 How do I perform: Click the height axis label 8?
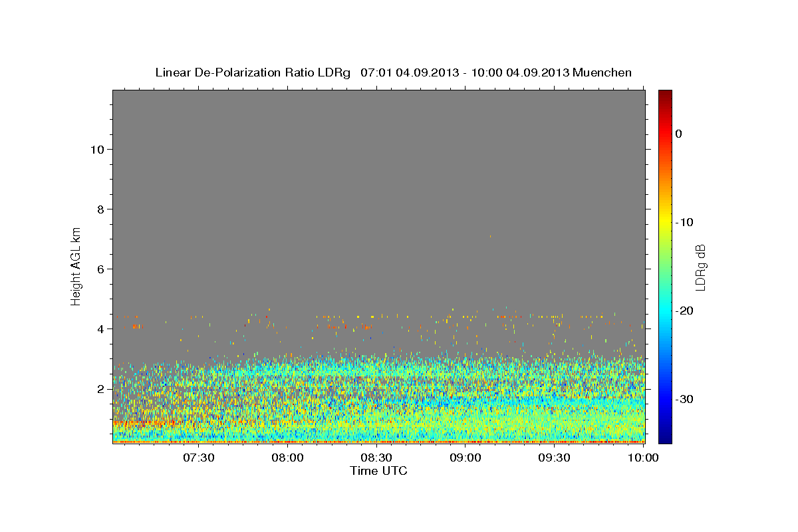pos(101,209)
